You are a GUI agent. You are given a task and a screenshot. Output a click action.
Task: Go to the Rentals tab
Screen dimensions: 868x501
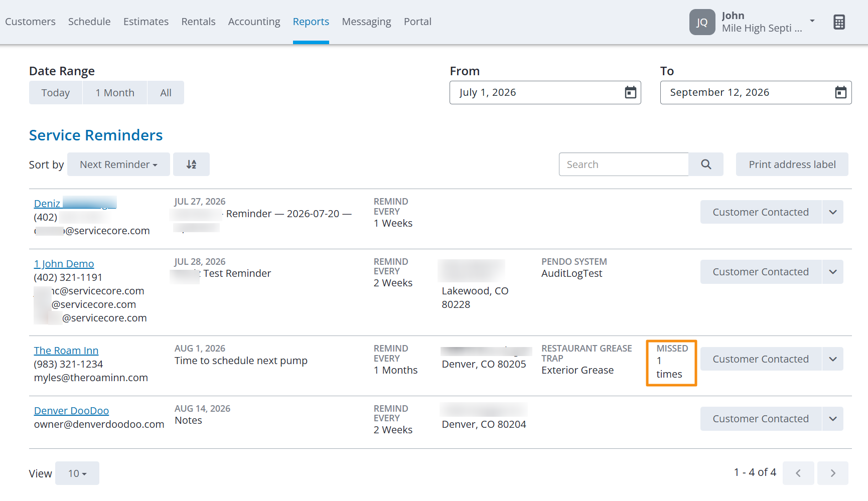pos(198,22)
